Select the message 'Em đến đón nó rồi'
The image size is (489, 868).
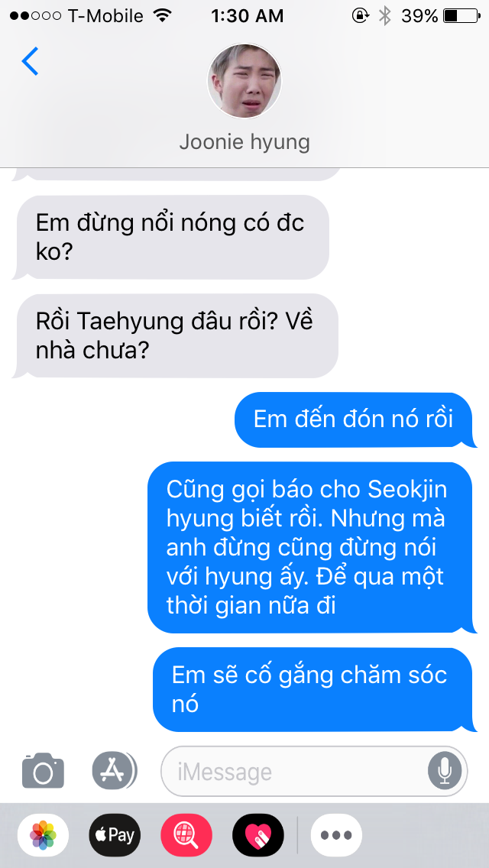355,419
